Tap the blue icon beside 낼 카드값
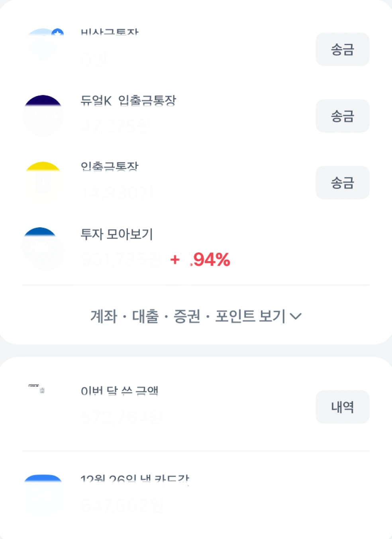 [43, 494]
